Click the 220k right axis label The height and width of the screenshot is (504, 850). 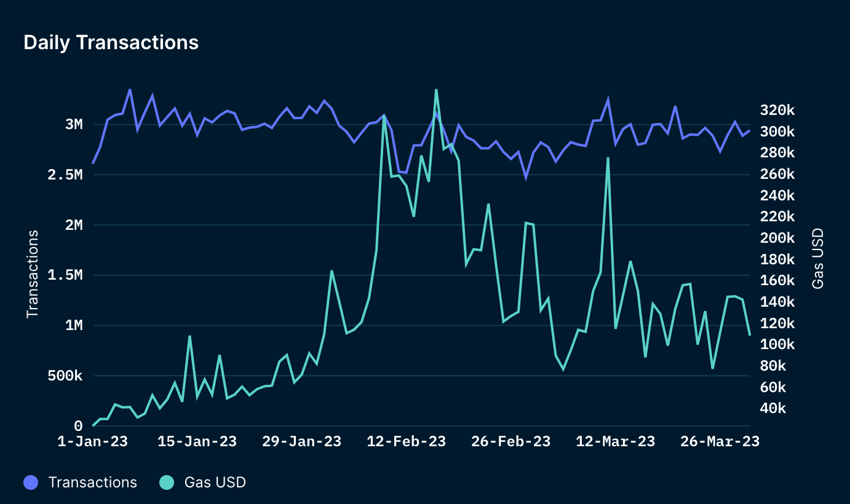(x=778, y=217)
